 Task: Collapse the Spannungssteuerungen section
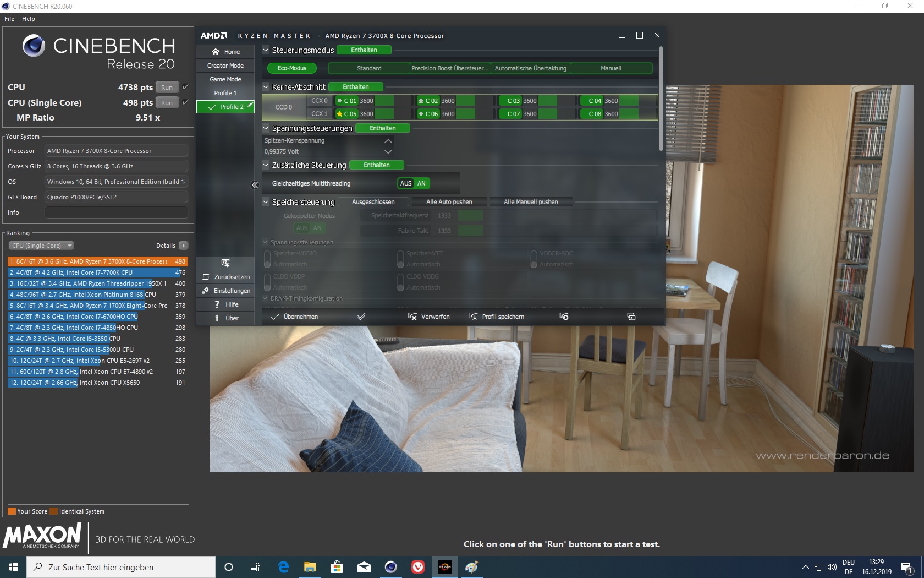(x=266, y=128)
